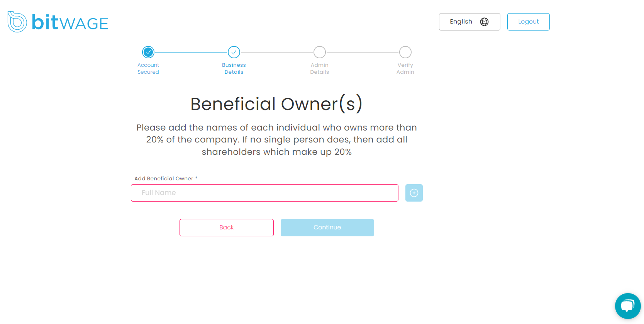Click the Add Beneficial Owner label

pyautogui.click(x=165, y=178)
